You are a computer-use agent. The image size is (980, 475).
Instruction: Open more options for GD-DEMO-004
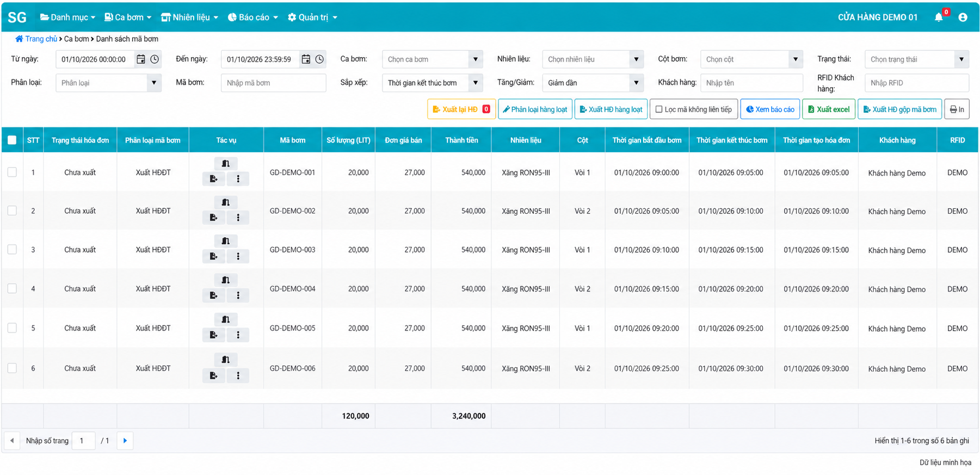point(238,295)
